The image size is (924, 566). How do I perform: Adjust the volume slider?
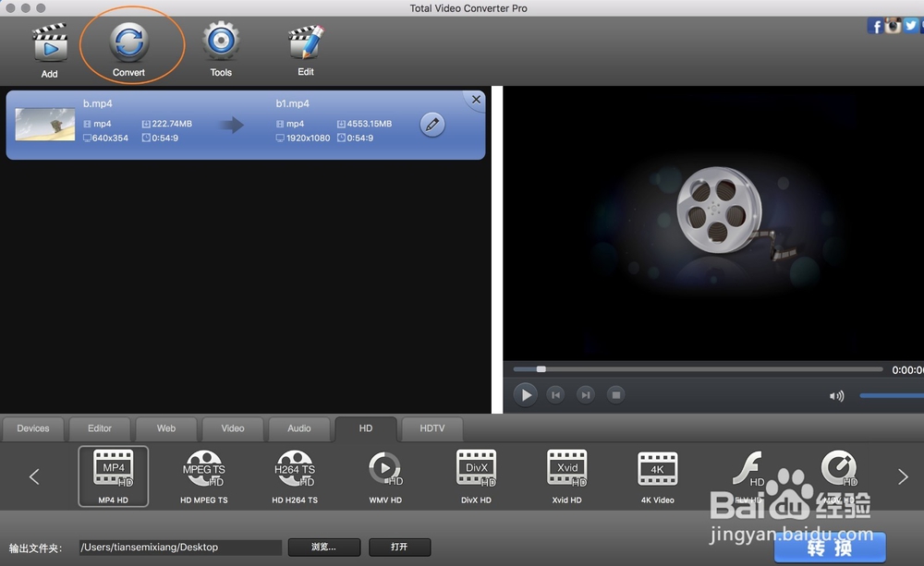pyautogui.click(x=892, y=396)
